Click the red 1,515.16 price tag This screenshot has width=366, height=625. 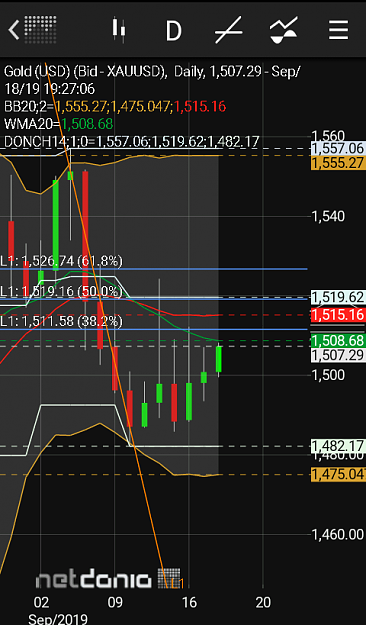(338, 314)
